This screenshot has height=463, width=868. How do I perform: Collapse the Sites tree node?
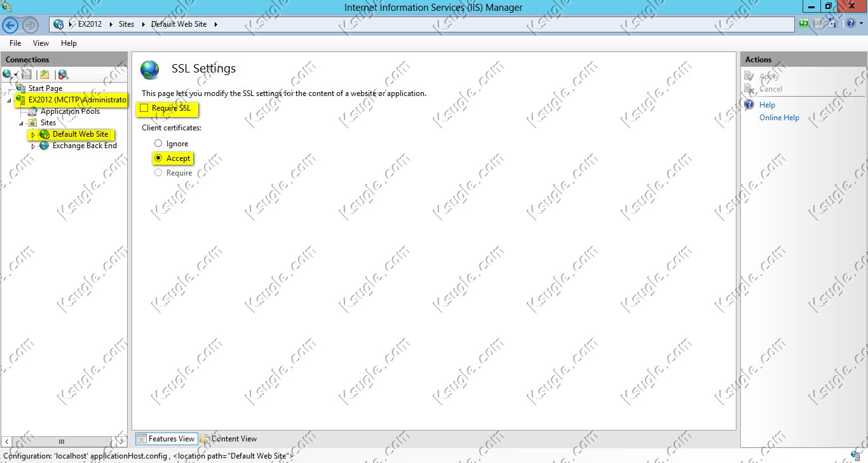pos(21,123)
